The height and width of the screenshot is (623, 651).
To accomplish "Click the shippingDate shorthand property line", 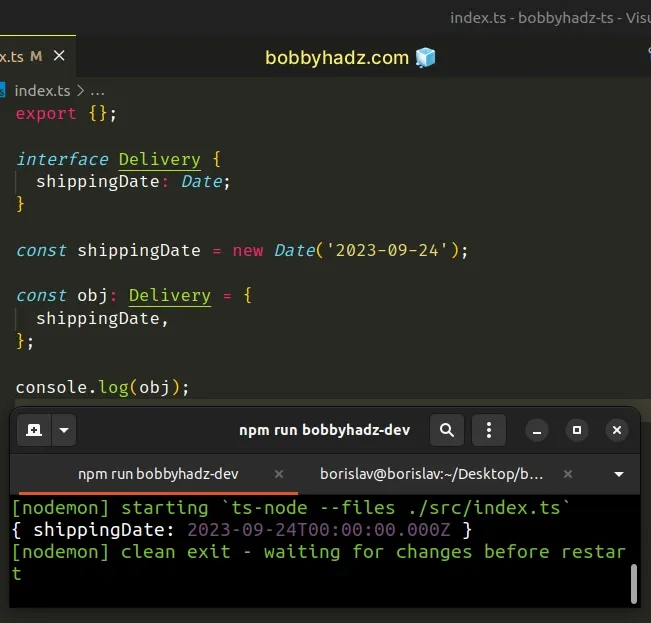I will pyautogui.click(x=102, y=319).
